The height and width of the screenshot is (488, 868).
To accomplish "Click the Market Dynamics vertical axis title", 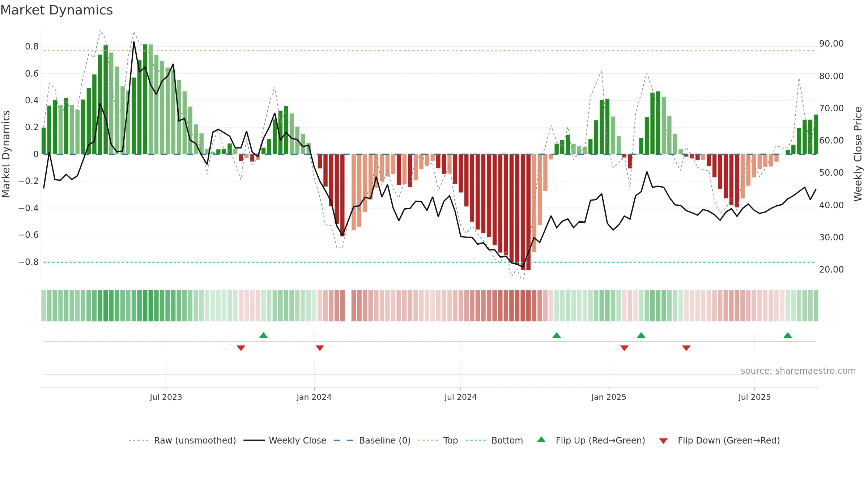I will (x=6, y=154).
